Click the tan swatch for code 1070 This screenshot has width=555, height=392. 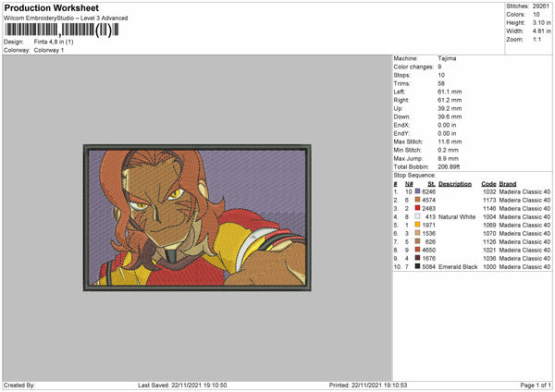tap(417, 234)
